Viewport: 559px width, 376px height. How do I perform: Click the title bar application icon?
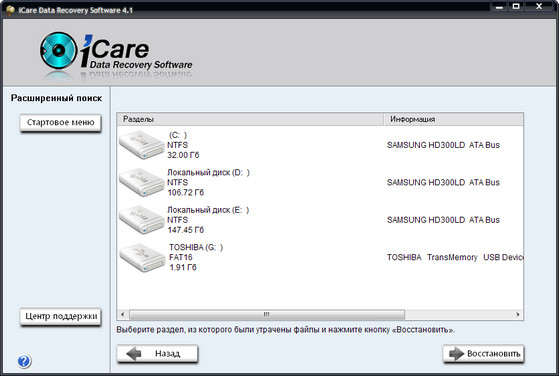(10, 10)
